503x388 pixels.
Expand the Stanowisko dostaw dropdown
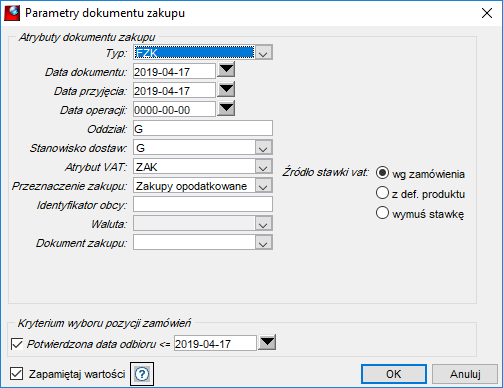[263, 148]
